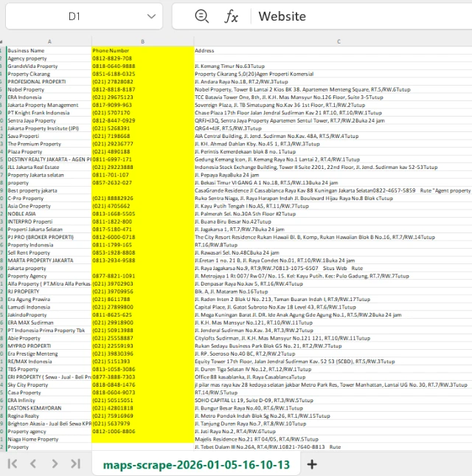Select cell with Property Cikarang name

tap(49, 74)
